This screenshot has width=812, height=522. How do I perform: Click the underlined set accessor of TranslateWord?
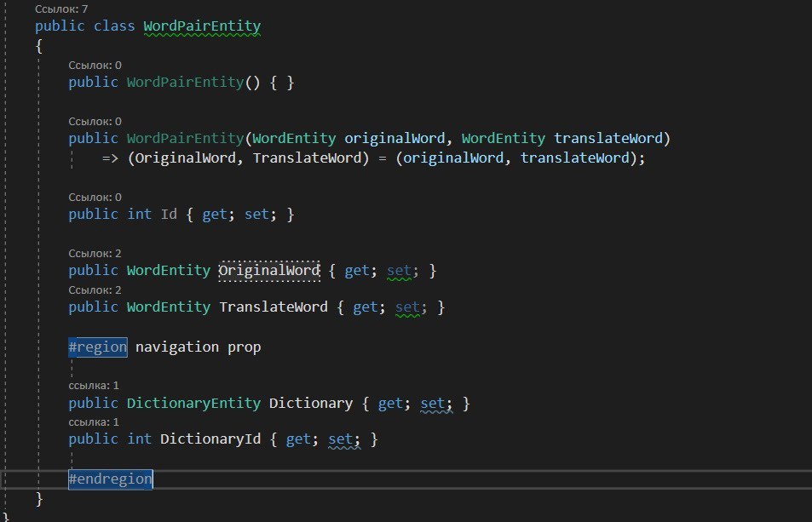[407, 307]
